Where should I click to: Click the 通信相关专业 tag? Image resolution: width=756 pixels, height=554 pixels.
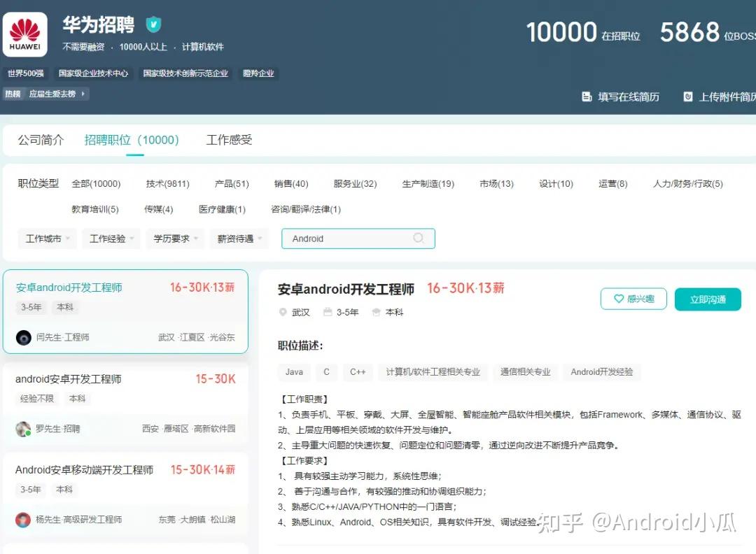tap(525, 372)
